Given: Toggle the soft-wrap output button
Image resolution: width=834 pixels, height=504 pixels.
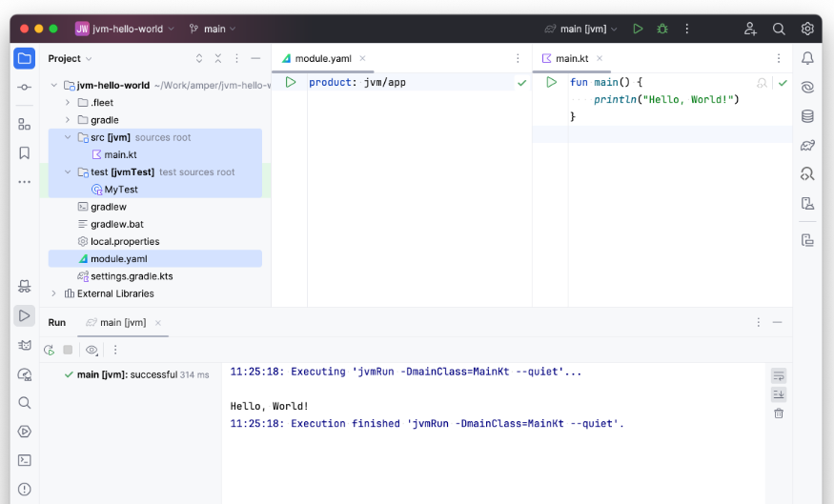Looking at the screenshot, I should [x=779, y=375].
